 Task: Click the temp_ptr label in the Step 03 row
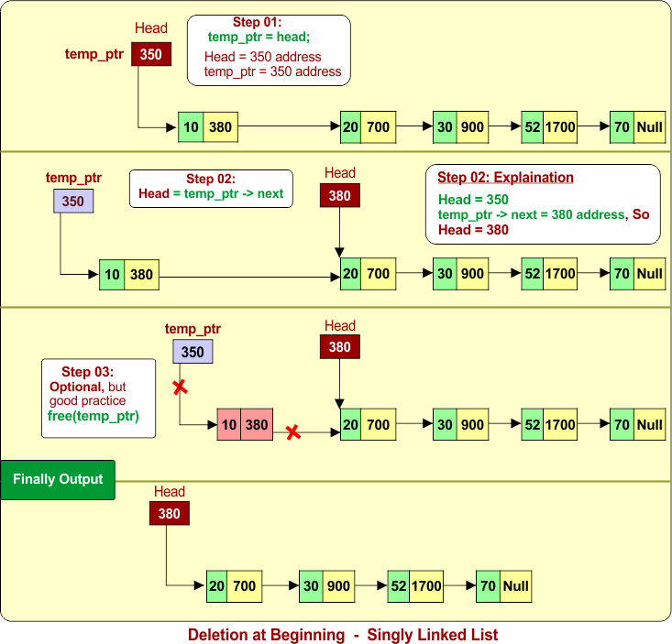pos(193,329)
